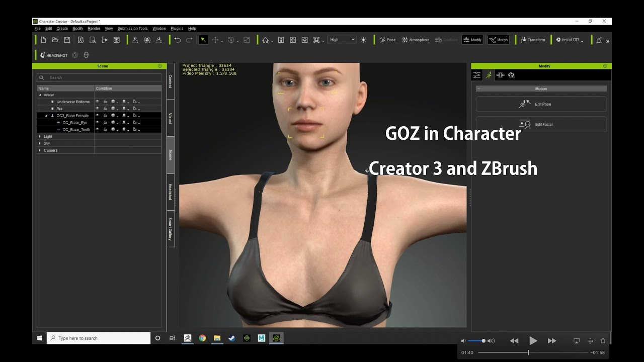Click the Windows search box on taskbar
Image resolution: width=644 pixels, height=362 pixels.
coord(99,338)
